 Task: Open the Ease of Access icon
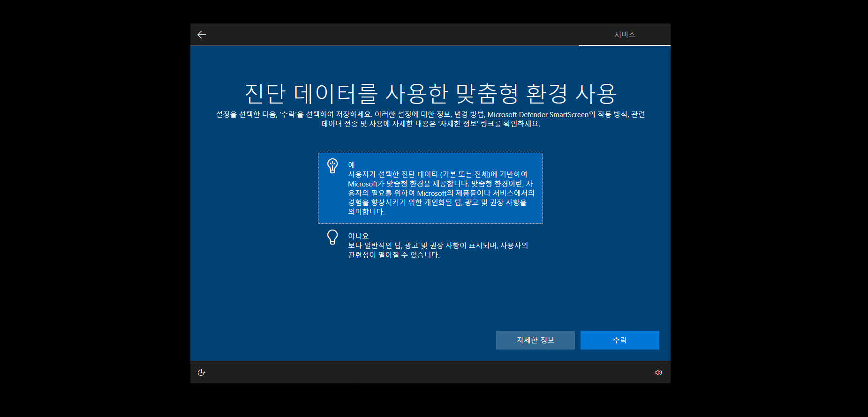click(202, 372)
